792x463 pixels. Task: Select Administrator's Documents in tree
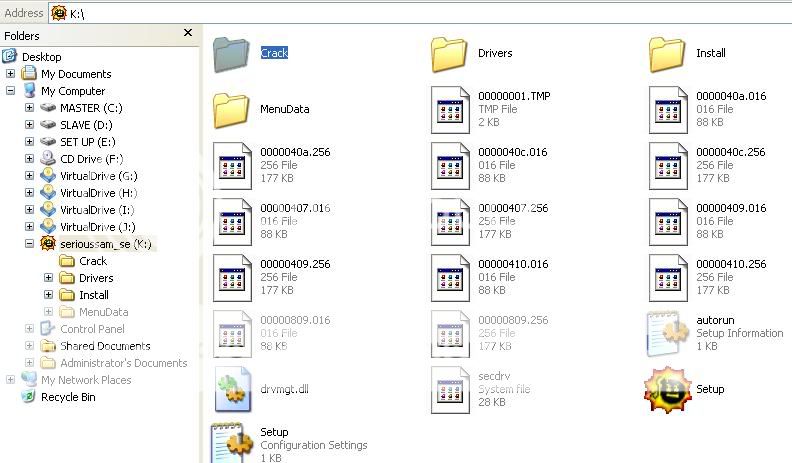pos(124,363)
